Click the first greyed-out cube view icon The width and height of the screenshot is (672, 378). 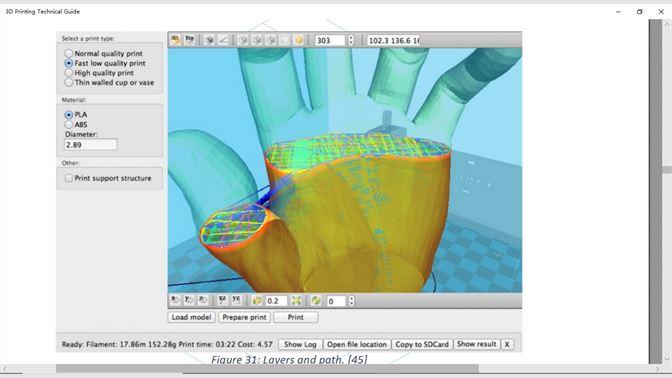[x=243, y=40]
